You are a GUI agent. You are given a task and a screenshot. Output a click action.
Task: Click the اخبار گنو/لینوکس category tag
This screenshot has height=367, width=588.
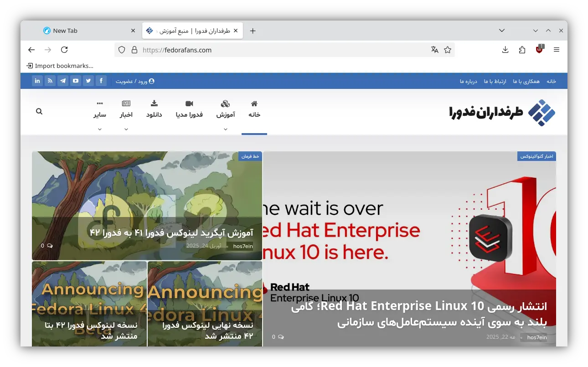[x=536, y=156]
